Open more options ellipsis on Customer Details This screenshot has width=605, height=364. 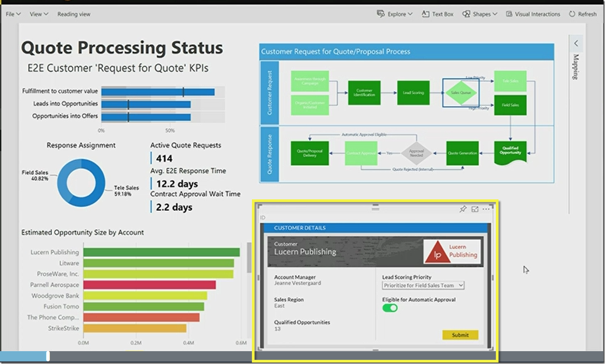486,209
